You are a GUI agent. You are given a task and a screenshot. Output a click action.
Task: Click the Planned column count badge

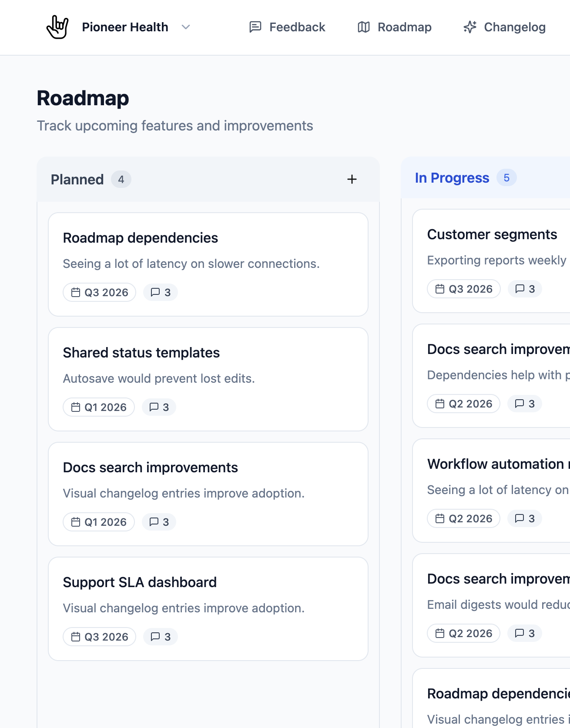coord(121,179)
